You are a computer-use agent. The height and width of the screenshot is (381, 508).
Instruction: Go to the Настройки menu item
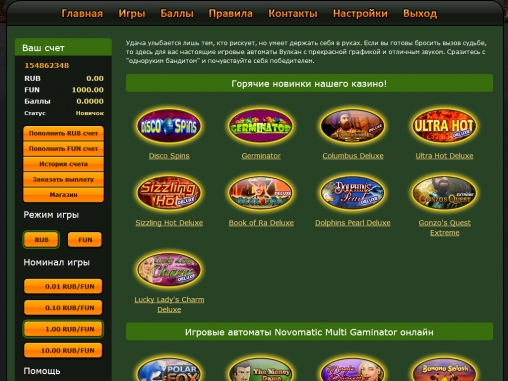tap(360, 14)
